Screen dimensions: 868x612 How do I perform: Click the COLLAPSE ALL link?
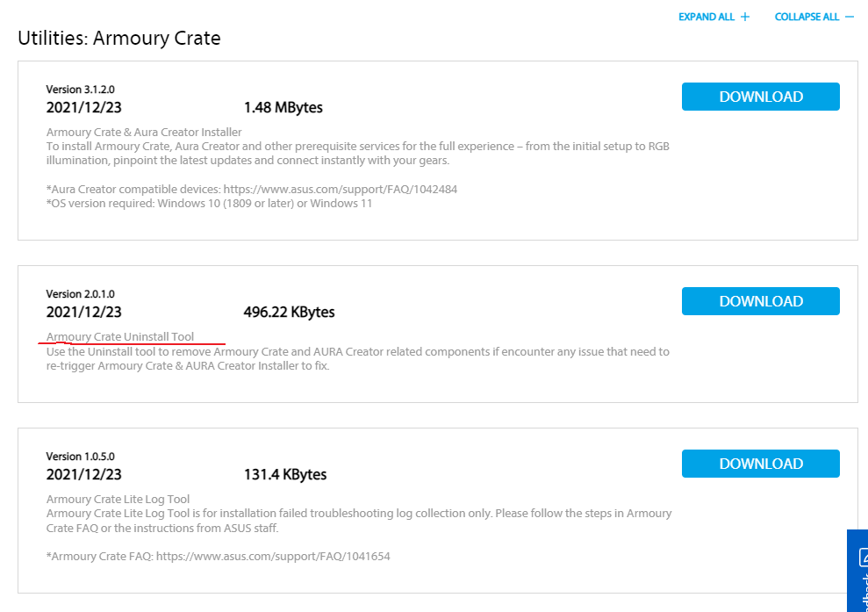(x=814, y=17)
